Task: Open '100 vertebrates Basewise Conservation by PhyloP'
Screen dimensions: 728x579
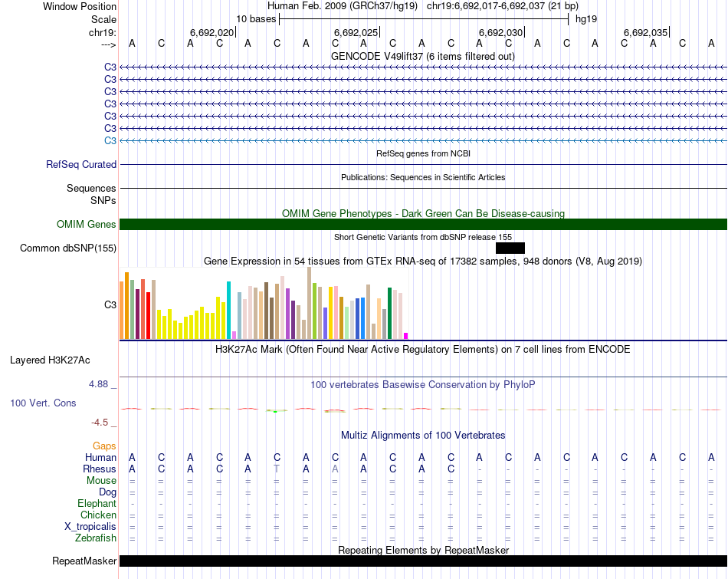Action: coord(423,385)
